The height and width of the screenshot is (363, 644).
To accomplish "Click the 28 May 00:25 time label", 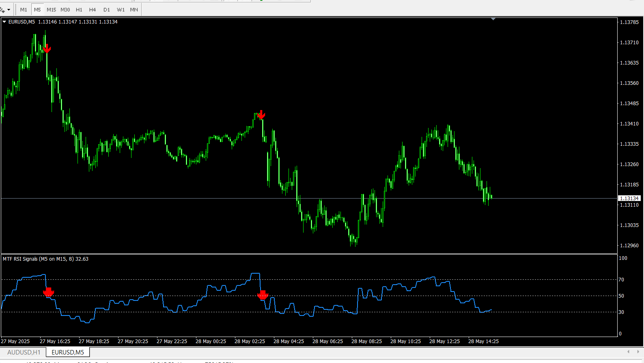I will [x=211, y=341].
